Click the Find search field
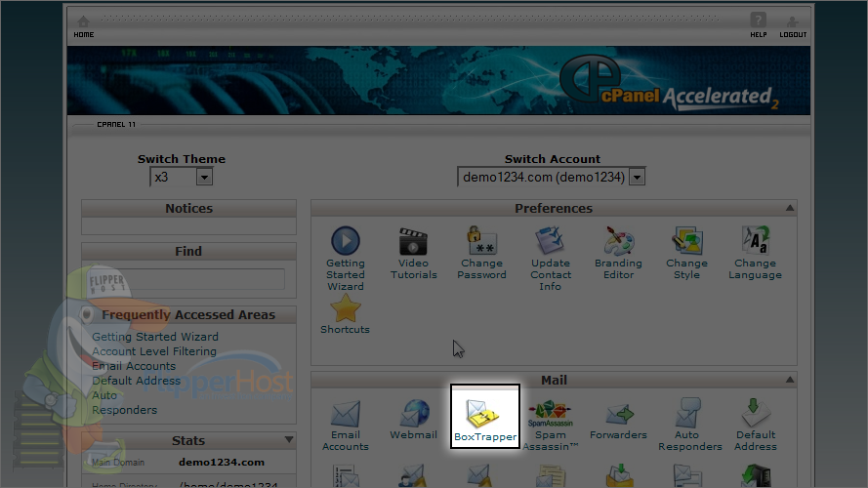This screenshot has width=868, height=488. (x=188, y=279)
